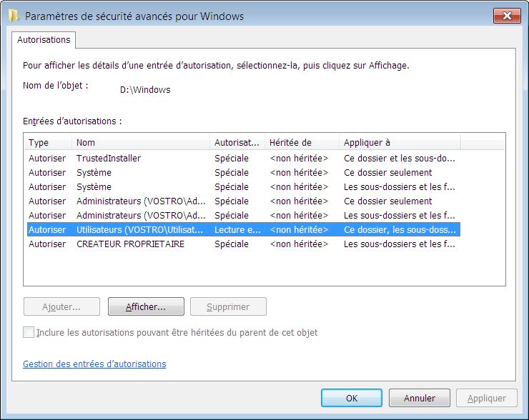The width and height of the screenshot is (529, 420).
Task: Click Spéciale cell in TrustedInstaller row
Action: (x=232, y=158)
